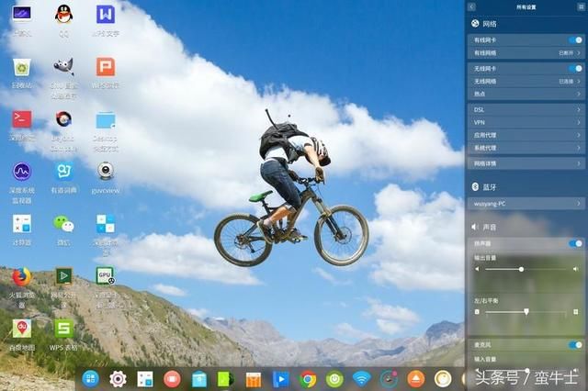Image resolution: width=588 pixels, height=391 pixels.
Task: Open wired network row showing disconnected status
Action: click(x=526, y=53)
